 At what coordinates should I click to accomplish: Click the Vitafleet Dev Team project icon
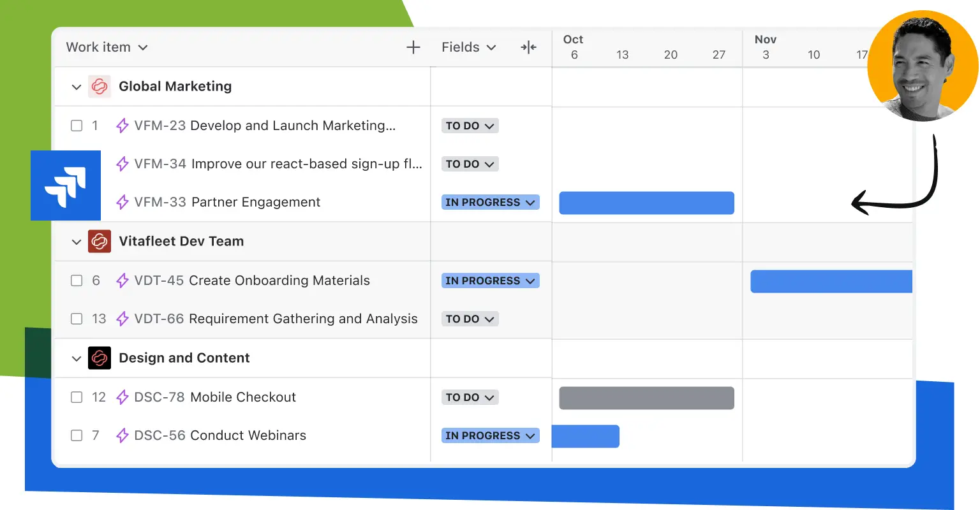pyautogui.click(x=100, y=241)
